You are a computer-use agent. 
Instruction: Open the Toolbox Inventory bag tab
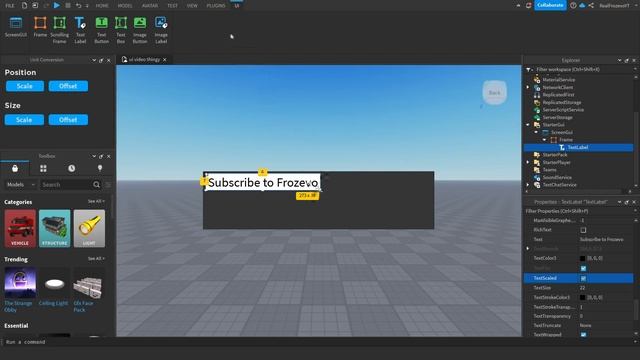(15, 168)
